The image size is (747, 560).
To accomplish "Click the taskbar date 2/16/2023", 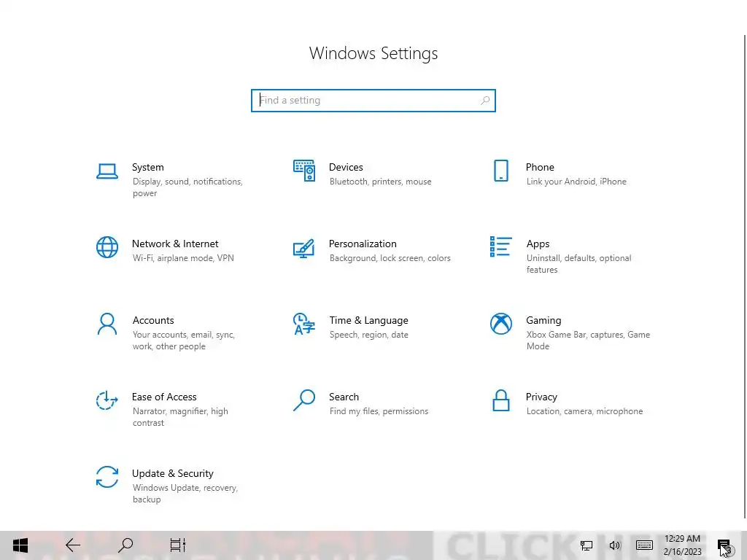I will [x=682, y=552].
